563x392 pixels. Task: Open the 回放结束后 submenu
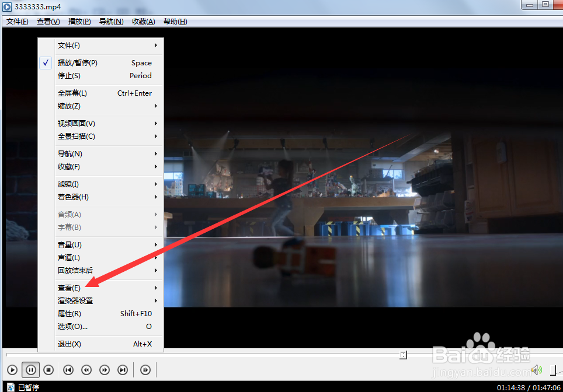[x=100, y=271]
